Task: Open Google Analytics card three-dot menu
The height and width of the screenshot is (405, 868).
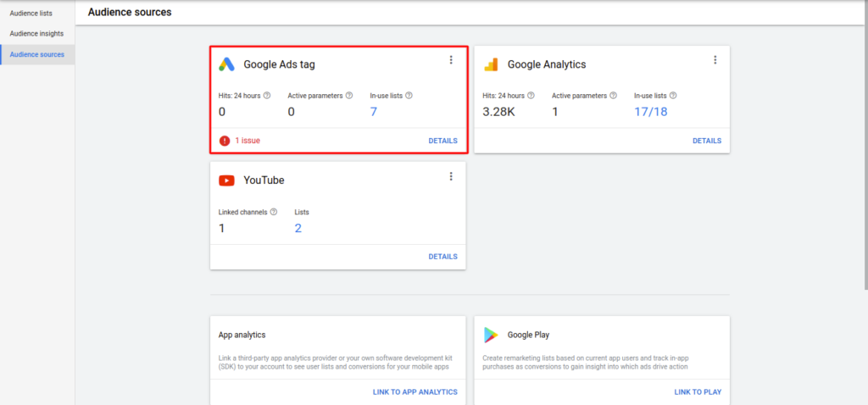Action: 715,60
